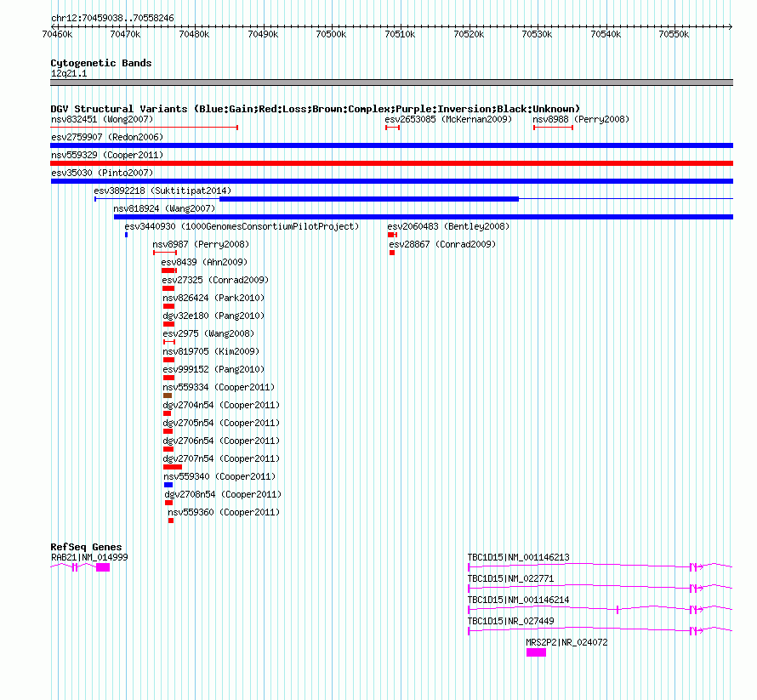757x700 pixels.
Task: Select the esv2653085 (McKernan2009) variant label
Action: (448, 119)
